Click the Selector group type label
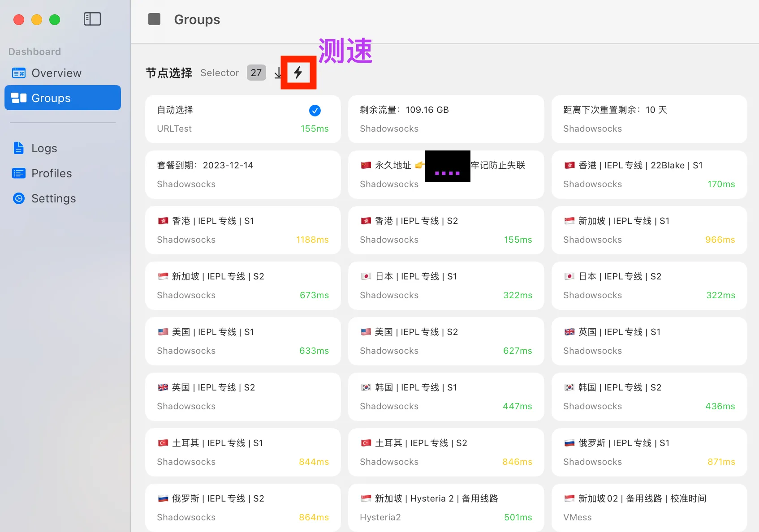Screen dimensions: 759x532 click(220, 73)
